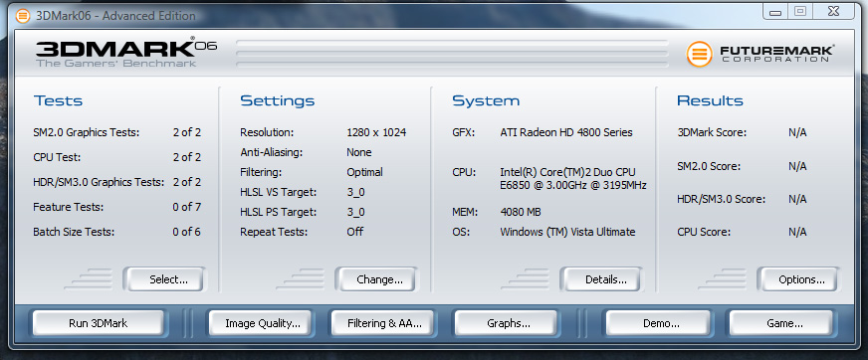Maximize the 3DMark06 window
The width and height of the screenshot is (868, 360).
tap(800, 12)
